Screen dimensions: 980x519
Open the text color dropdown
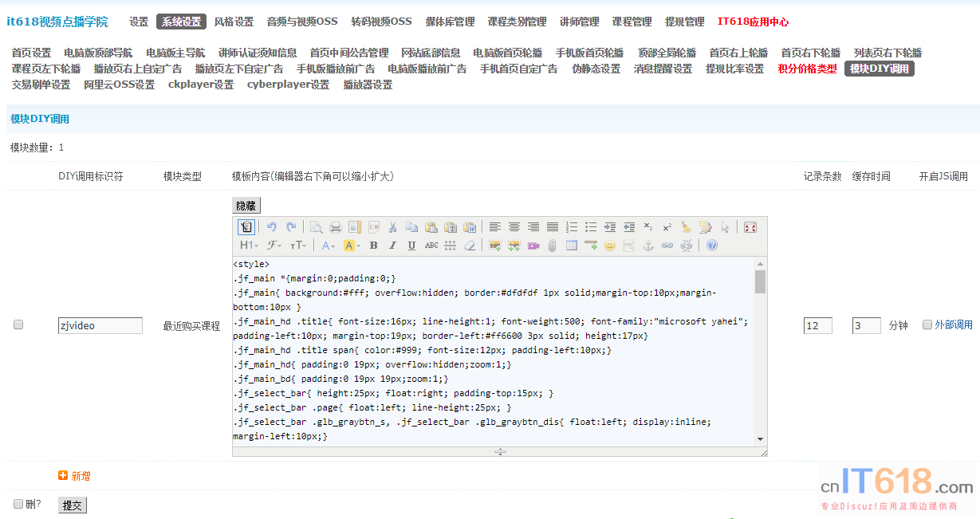[x=329, y=246]
